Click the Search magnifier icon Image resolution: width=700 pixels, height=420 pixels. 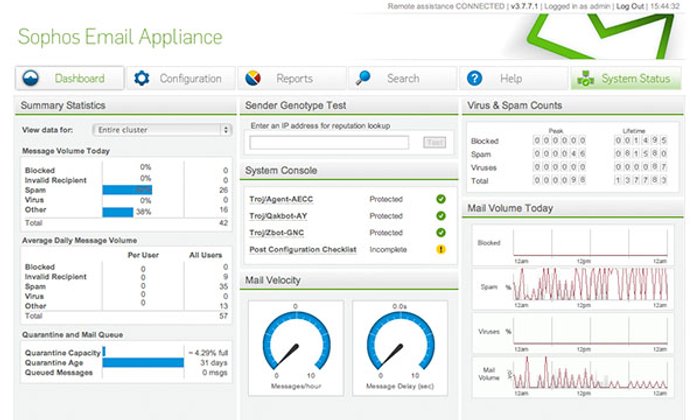pyautogui.click(x=363, y=78)
